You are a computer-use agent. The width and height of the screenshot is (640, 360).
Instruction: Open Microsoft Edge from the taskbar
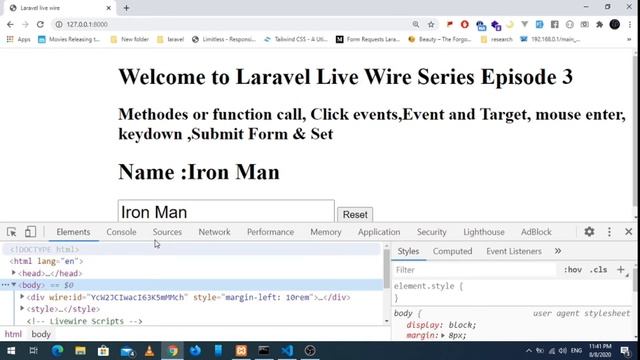pos(58,351)
